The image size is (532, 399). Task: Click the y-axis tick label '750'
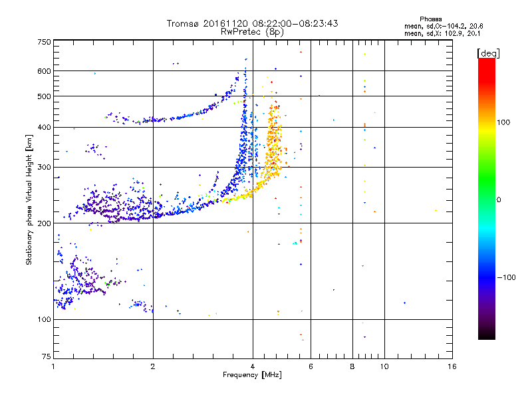[44, 42]
